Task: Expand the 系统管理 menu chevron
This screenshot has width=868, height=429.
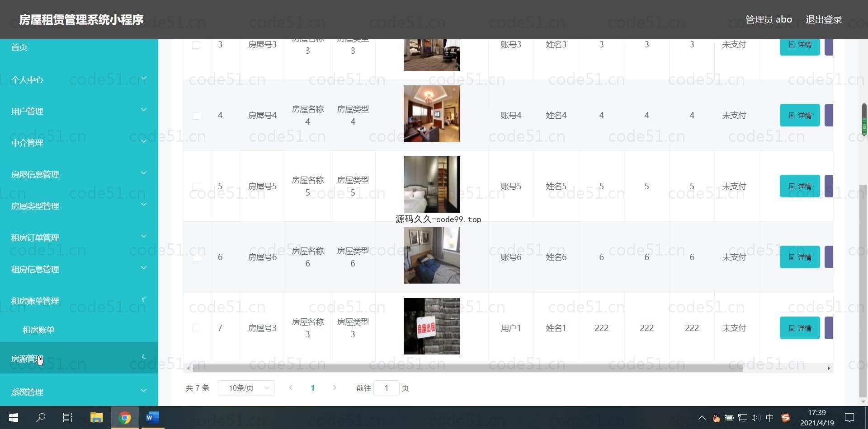Action: click(144, 391)
